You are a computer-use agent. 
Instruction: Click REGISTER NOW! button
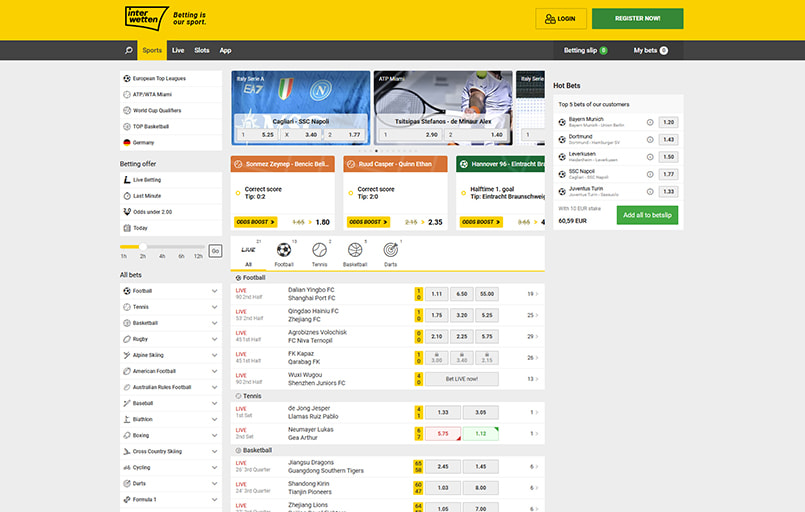(638, 18)
